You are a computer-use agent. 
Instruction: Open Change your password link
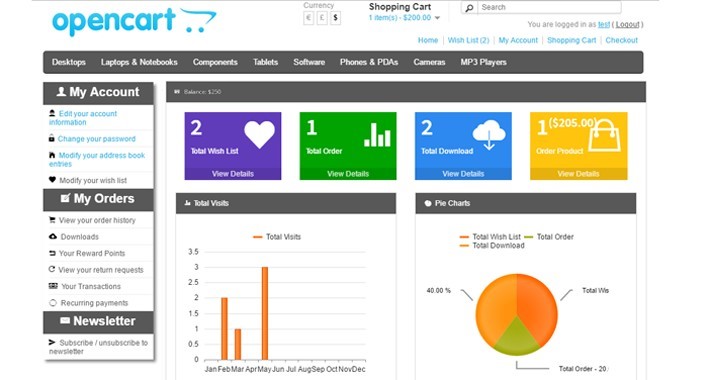tap(96, 139)
